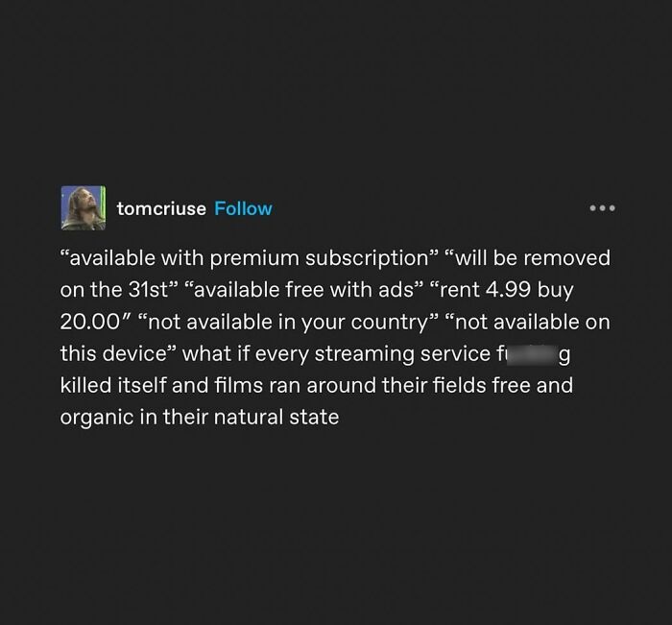Image resolution: width=672 pixels, height=625 pixels.
Task: Click the words "this device"
Action: (113, 353)
